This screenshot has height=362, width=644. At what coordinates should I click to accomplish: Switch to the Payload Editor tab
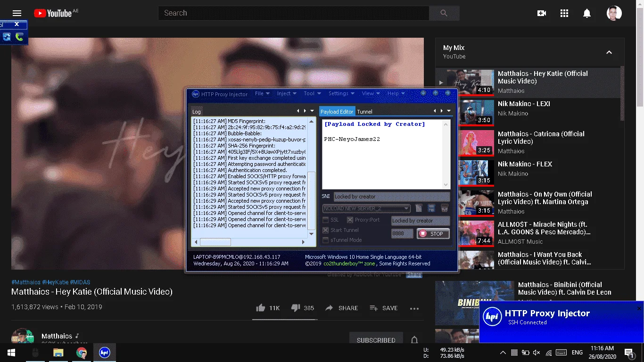point(337,112)
